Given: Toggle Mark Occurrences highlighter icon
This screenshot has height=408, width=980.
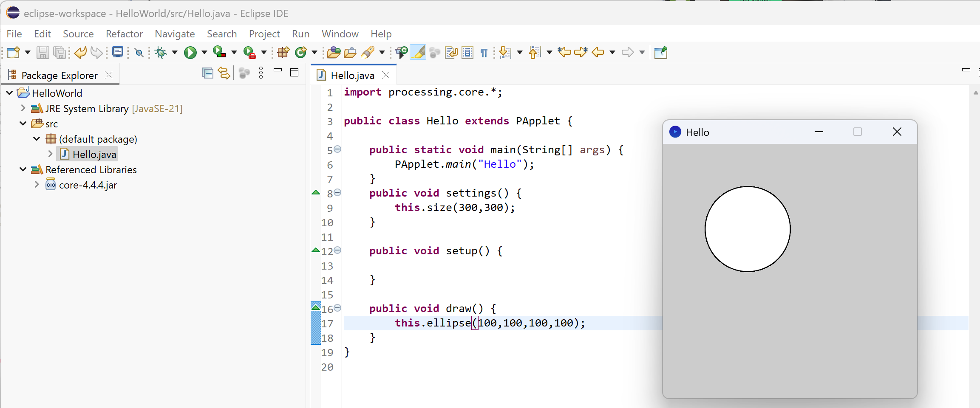Looking at the screenshot, I should (x=418, y=52).
